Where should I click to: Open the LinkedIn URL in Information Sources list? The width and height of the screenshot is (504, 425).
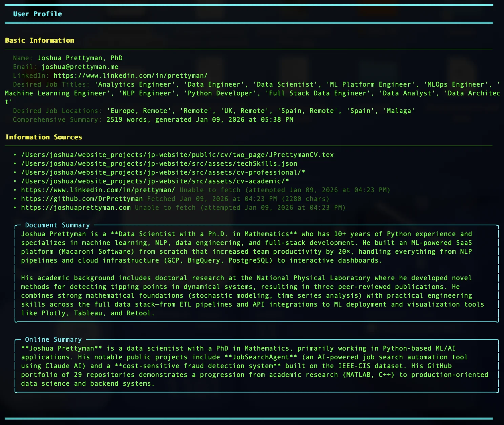click(x=98, y=190)
